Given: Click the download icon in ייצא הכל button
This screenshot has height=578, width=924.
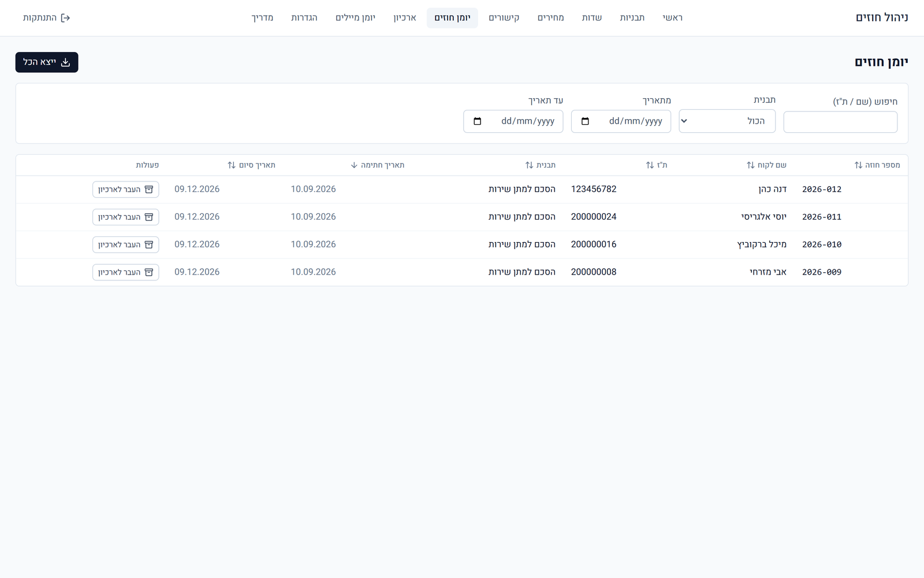Looking at the screenshot, I should click(x=66, y=62).
